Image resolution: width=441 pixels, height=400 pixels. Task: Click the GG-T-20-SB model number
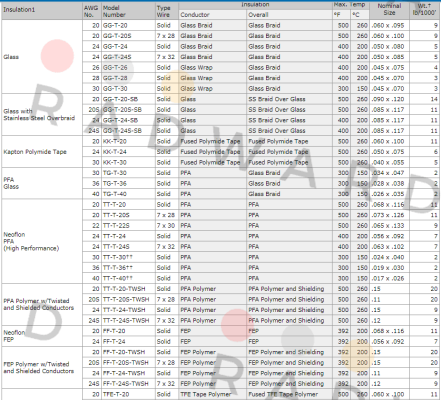tap(128, 99)
